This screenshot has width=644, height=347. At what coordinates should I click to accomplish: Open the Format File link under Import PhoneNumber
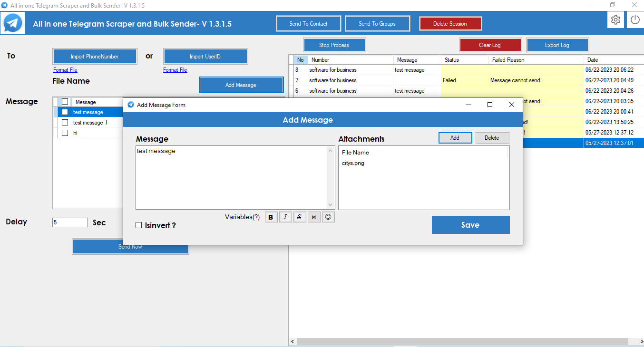(65, 69)
